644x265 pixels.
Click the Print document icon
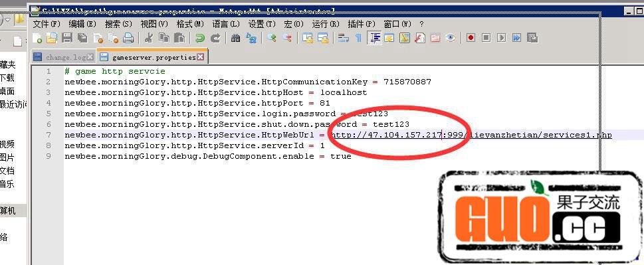pos(128,38)
